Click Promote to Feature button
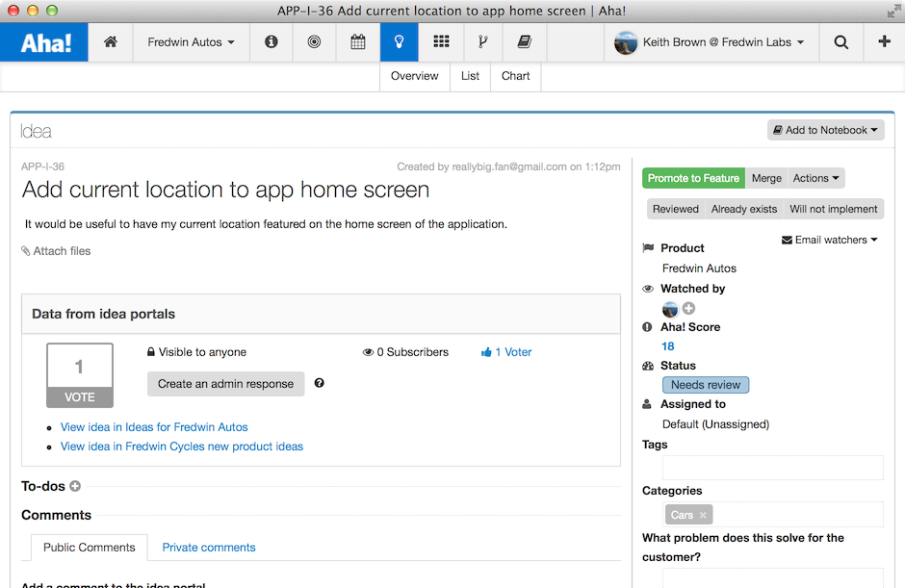Viewport: 905px width, 588px height. 693,178
